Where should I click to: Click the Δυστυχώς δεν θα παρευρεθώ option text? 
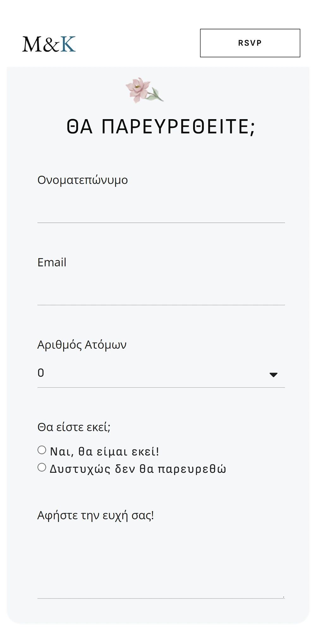coord(138,469)
